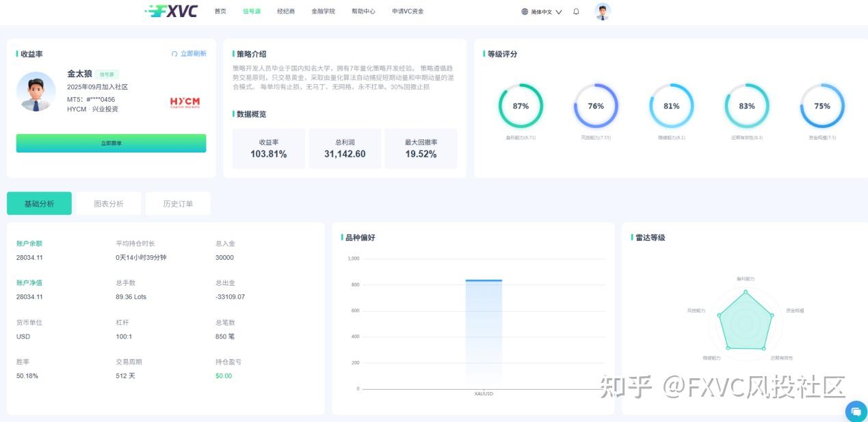Click the XAUUSD bar in chart

click(x=484, y=334)
